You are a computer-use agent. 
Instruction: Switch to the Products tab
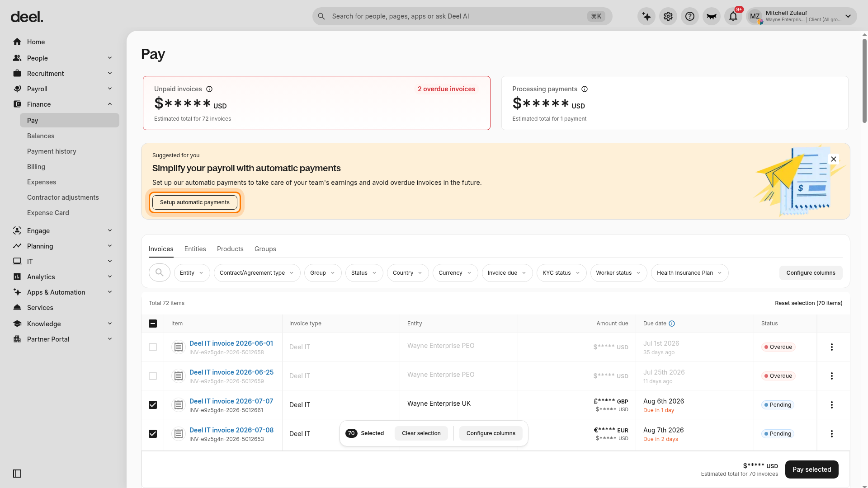(230, 249)
